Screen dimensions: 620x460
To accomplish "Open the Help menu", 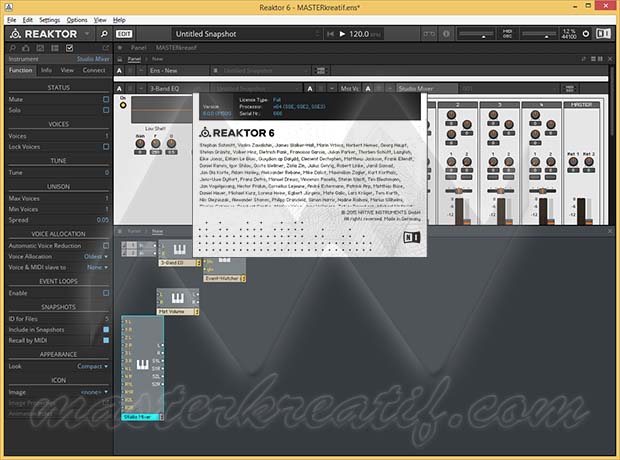I will pos(119,20).
